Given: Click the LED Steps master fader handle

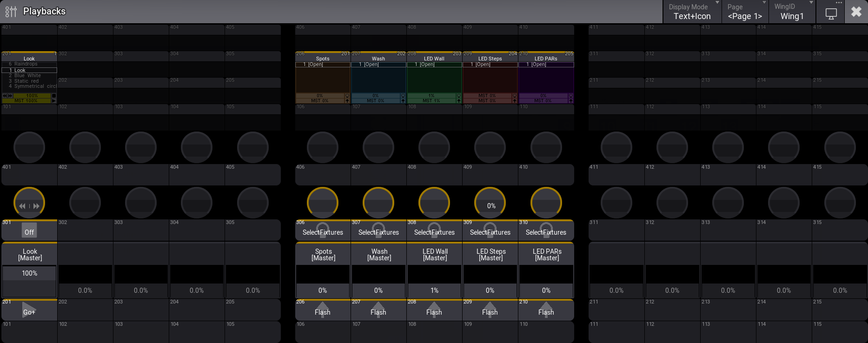Looking at the screenshot, I should 490,290.
